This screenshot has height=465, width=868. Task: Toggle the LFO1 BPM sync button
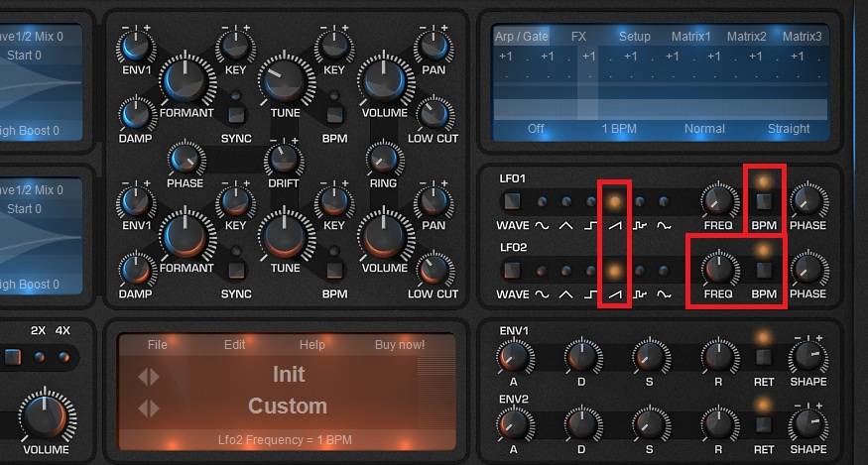764,202
